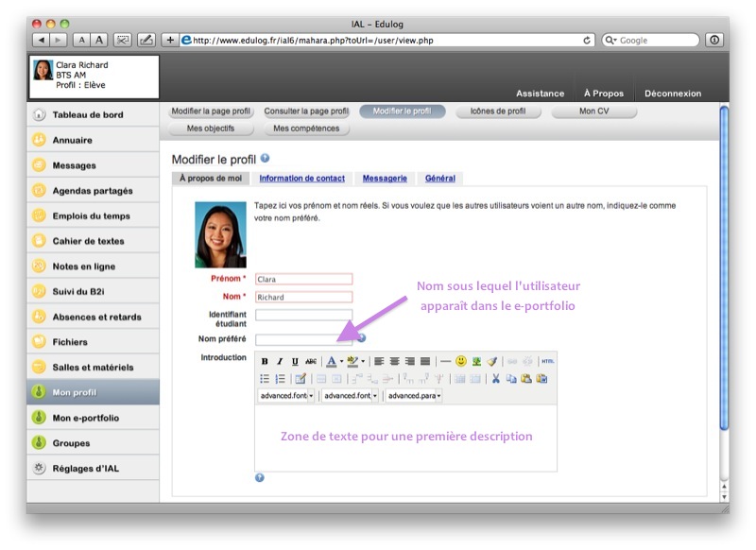The height and width of the screenshot is (550, 756).
Task: Click the Nom préféré input field
Action: pyautogui.click(x=303, y=338)
